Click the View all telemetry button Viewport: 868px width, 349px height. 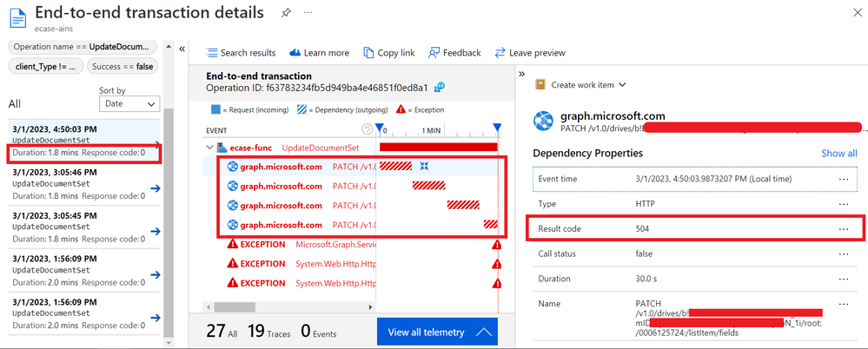click(x=437, y=332)
